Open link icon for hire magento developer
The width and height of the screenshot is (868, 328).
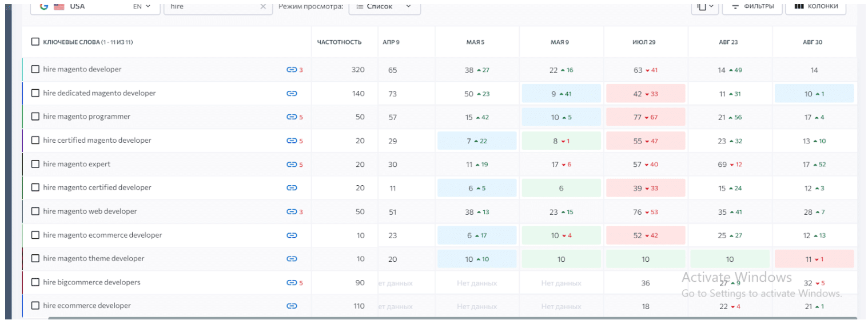pos(292,70)
